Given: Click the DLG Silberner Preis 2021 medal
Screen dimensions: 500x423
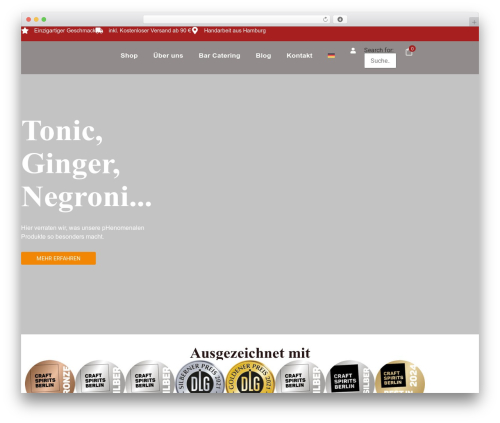Looking at the screenshot, I should point(200,377).
